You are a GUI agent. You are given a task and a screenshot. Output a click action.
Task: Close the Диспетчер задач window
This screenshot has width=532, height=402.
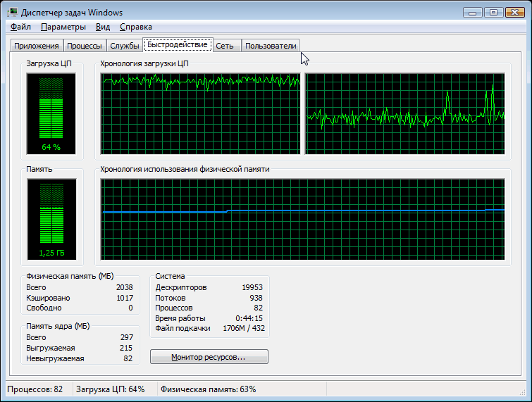click(514, 13)
